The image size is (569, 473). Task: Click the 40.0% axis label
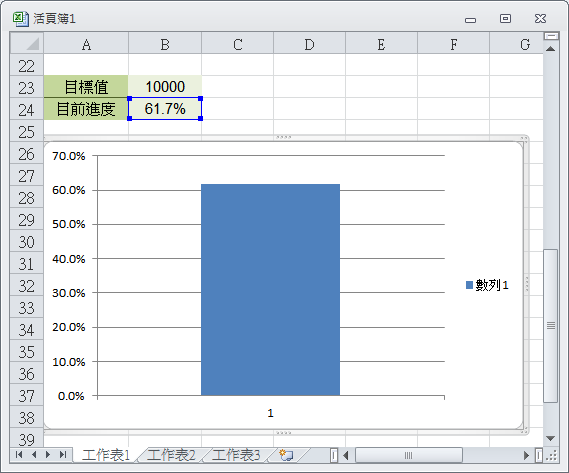pyautogui.click(x=69, y=259)
